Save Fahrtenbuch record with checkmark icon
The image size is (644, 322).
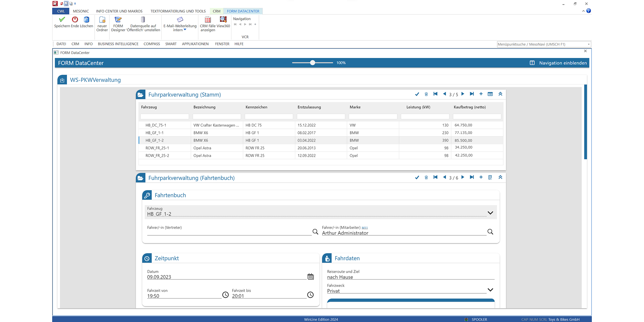click(x=417, y=177)
